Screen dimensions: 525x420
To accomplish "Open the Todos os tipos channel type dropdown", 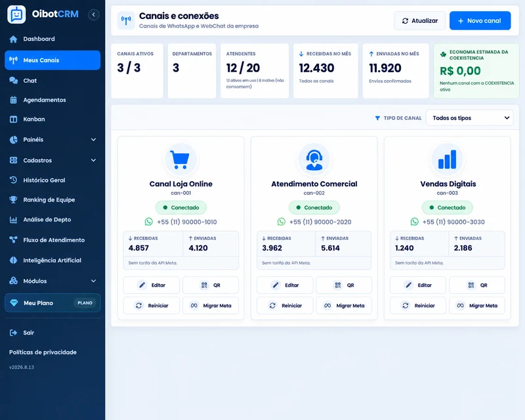I will (x=469, y=118).
